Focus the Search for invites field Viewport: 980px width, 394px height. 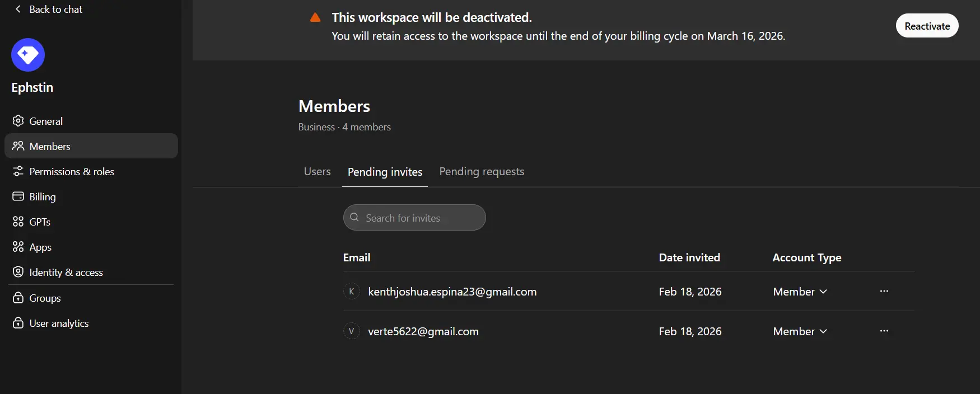(x=414, y=218)
